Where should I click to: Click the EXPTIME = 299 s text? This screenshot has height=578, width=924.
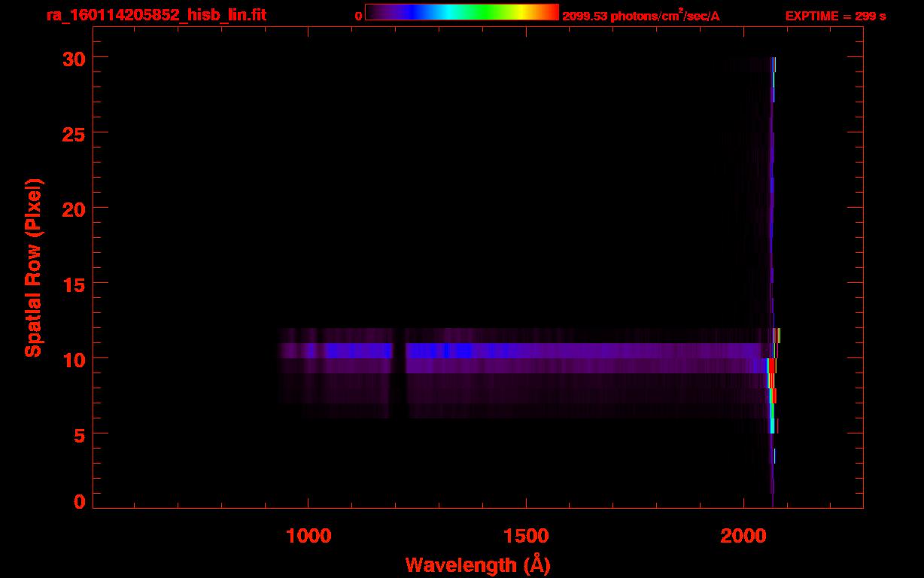click(835, 16)
